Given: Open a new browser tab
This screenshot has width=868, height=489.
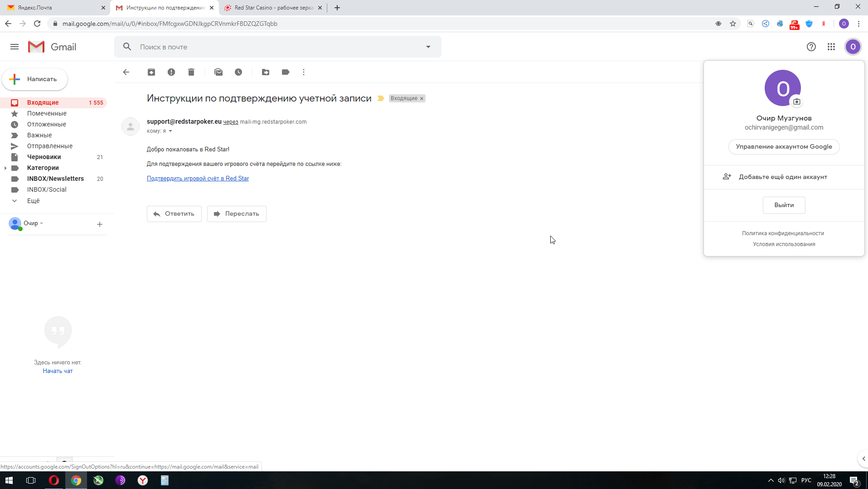Looking at the screenshot, I should tap(337, 8).
